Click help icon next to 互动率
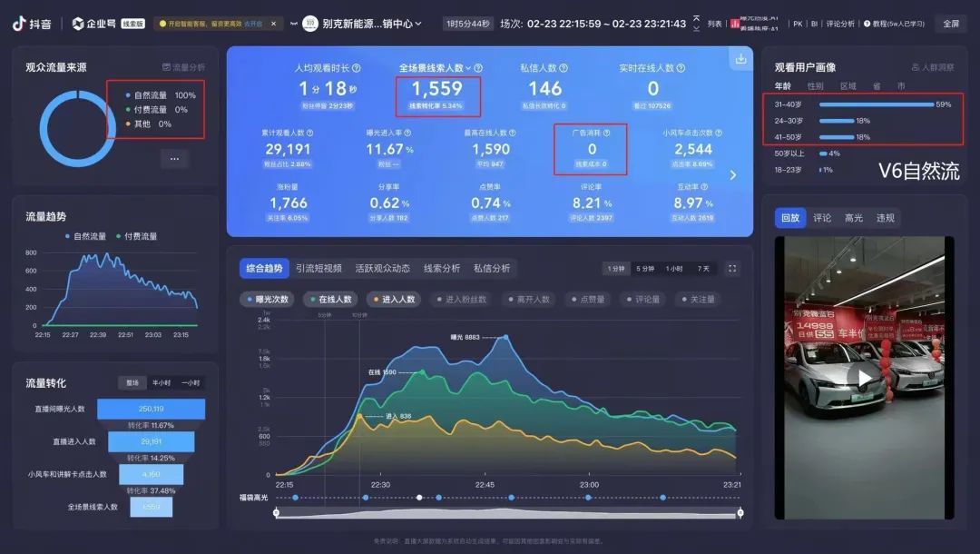The image size is (980, 554). pos(704,187)
